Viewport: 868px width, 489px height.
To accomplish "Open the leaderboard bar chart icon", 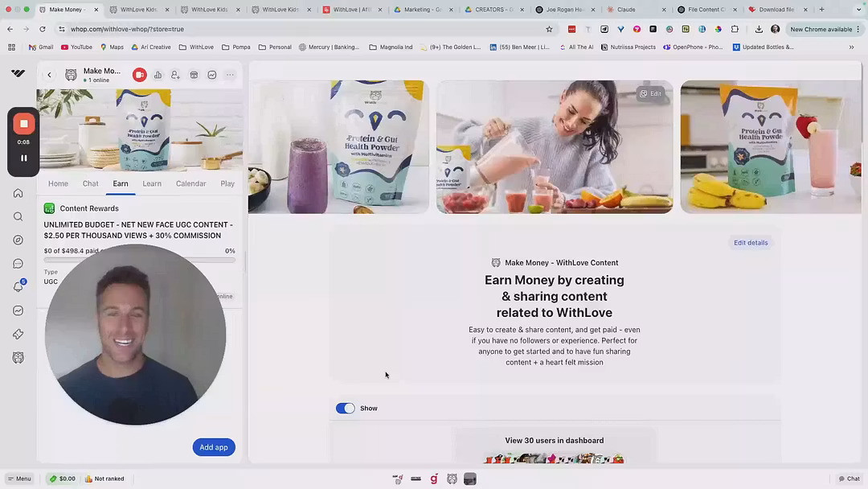I will coord(158,75).
